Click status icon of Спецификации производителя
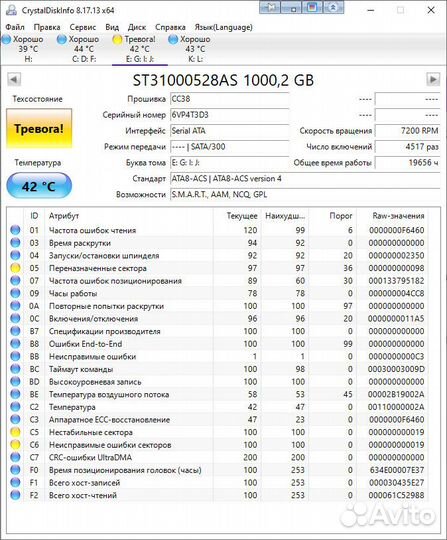 point(15,331)
